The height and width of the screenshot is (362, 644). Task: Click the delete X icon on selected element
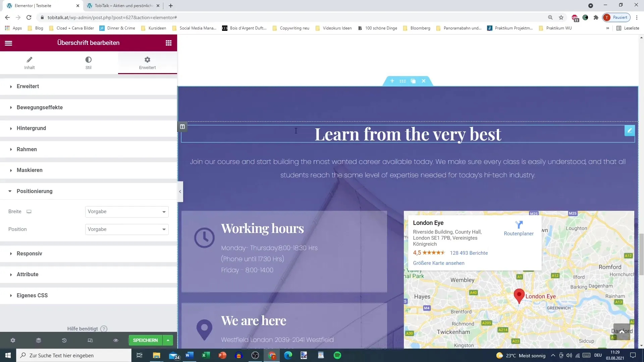click(x=424, y=81)
